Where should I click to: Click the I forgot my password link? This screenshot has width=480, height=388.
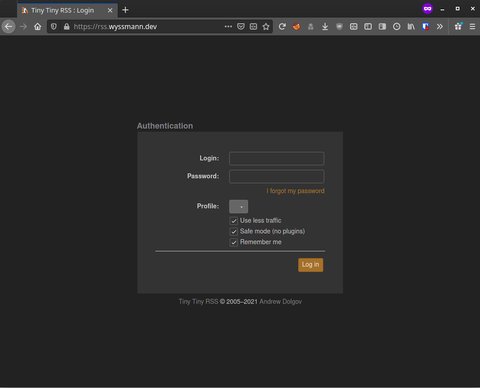pyautogui.click(x=295, y=191)
